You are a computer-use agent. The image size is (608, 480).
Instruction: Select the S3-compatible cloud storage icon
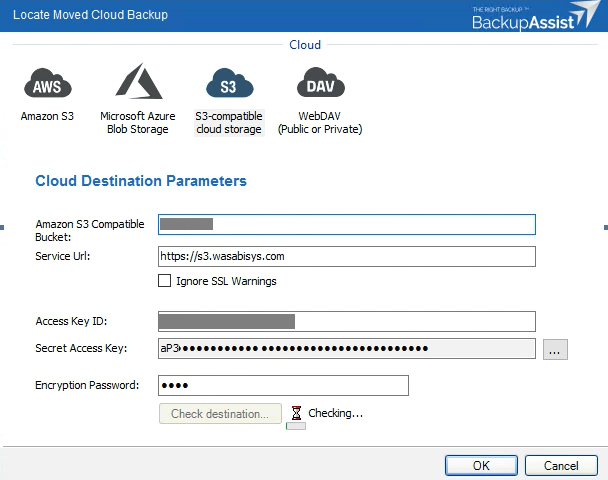[230, 83]
